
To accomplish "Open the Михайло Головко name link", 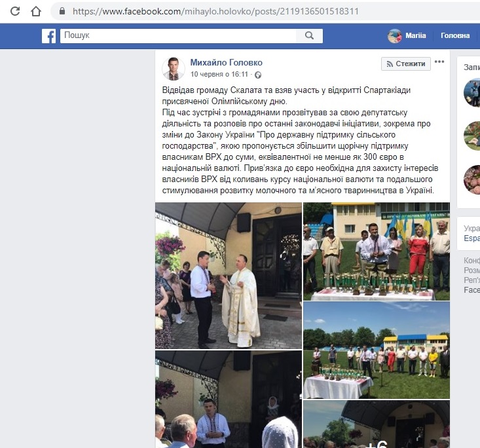I will (x=226, y=62).
